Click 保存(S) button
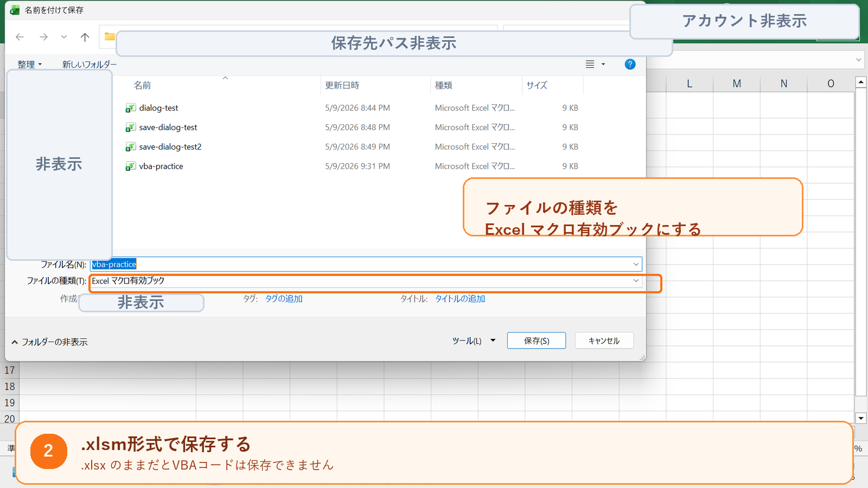Screen dimensions: 868x488 [537, 341]
